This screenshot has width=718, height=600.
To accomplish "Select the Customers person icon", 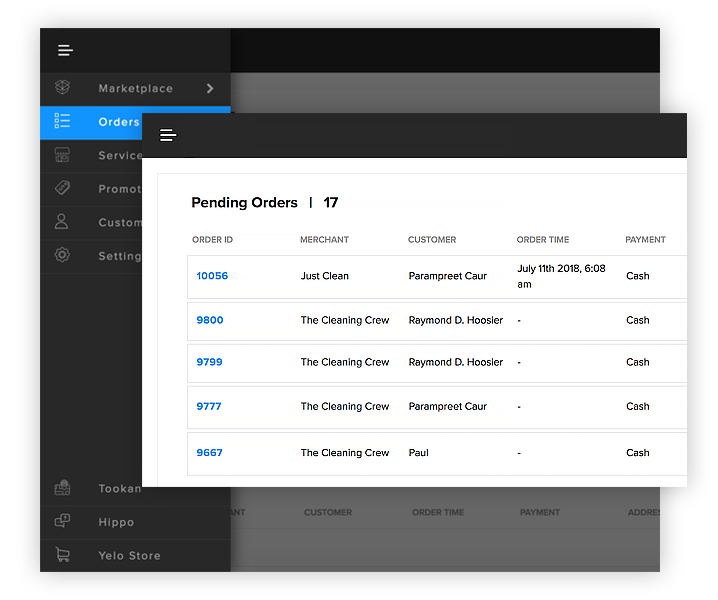I will point(62,222).
